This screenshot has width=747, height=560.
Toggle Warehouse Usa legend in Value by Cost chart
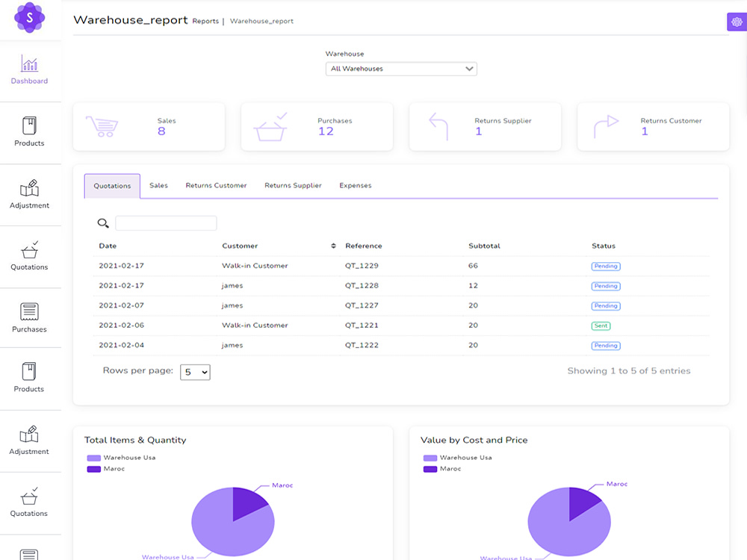(458, 458)
